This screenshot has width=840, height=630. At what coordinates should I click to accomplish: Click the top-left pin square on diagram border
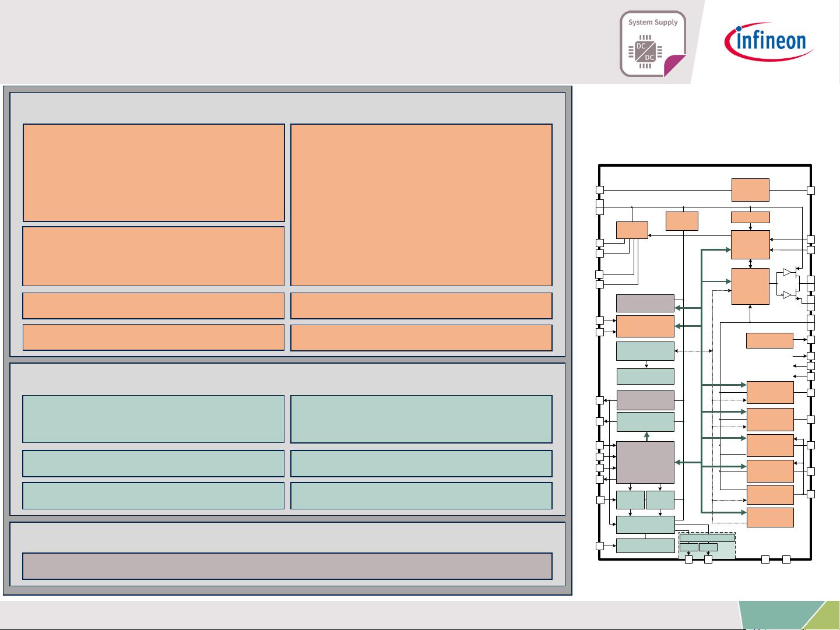click(x=599, y=190)
